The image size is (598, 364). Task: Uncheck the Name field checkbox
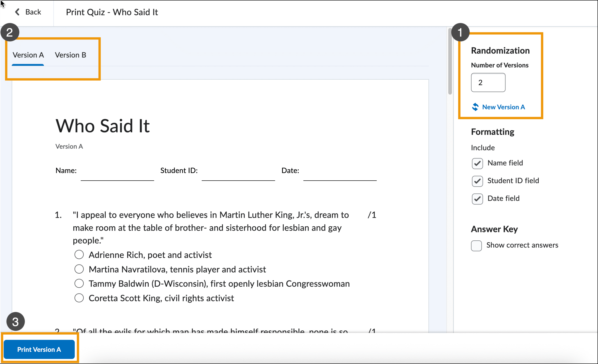[x=477, y=163]
